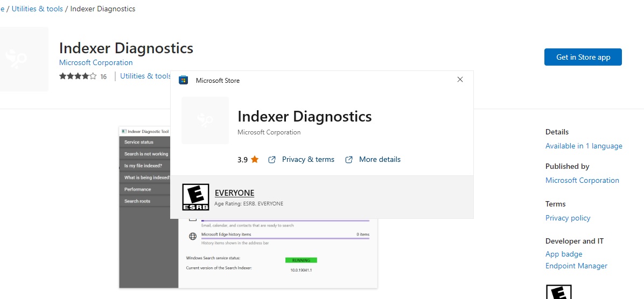The image size is (644, 299).
Task: Open Microsoft Corporation link under Published by
Action: coord(582,181)
